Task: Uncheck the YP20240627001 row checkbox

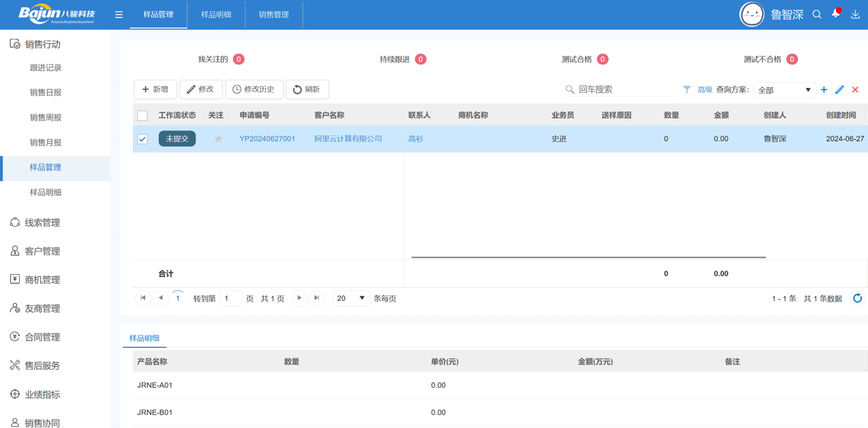Action: click(x=143, y=138)
